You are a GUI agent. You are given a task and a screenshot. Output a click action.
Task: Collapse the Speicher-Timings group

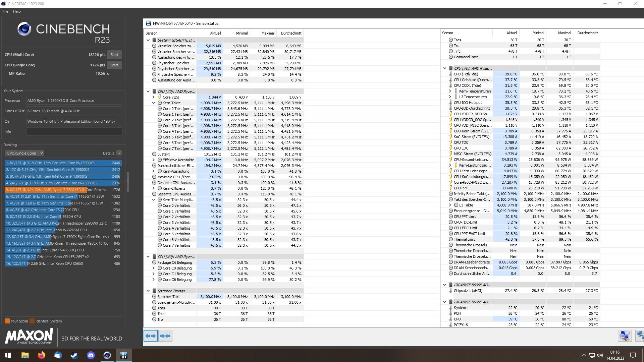pyautogui.click(x=148, y=291)
